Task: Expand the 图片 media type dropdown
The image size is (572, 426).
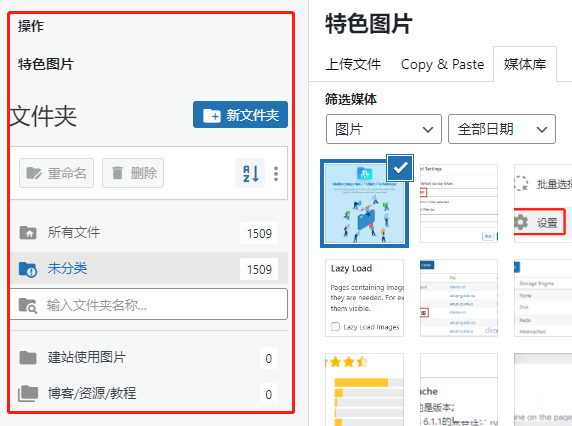Action: 384,129
